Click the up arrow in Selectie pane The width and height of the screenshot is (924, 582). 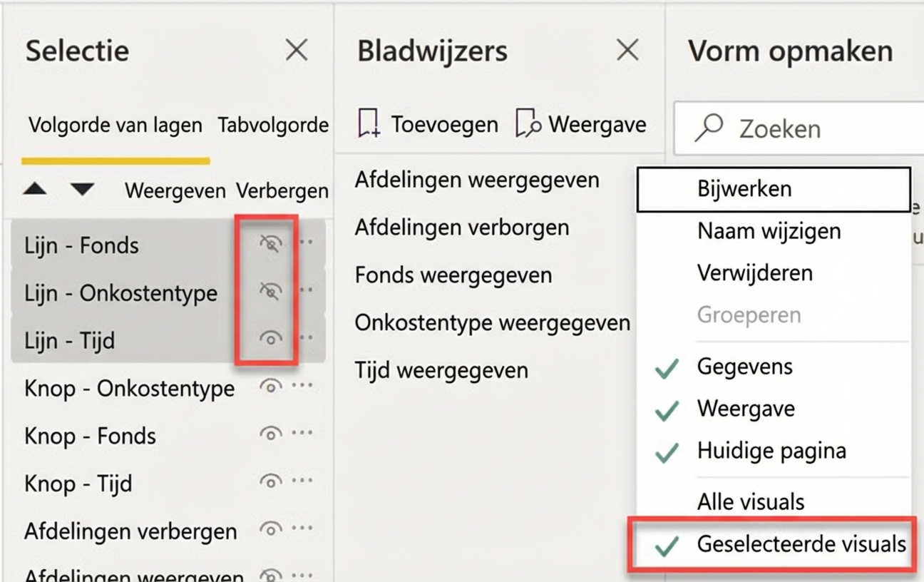coord(34,190)
